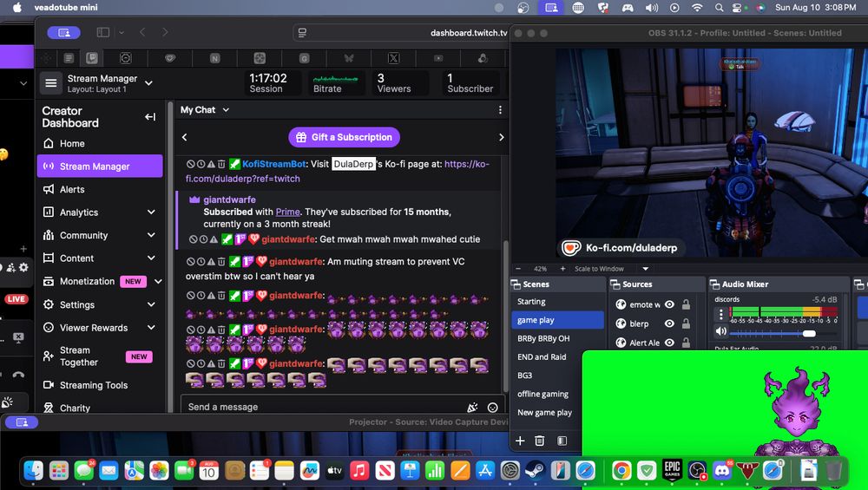Lock the blerp source

click(x=686, y=323)
